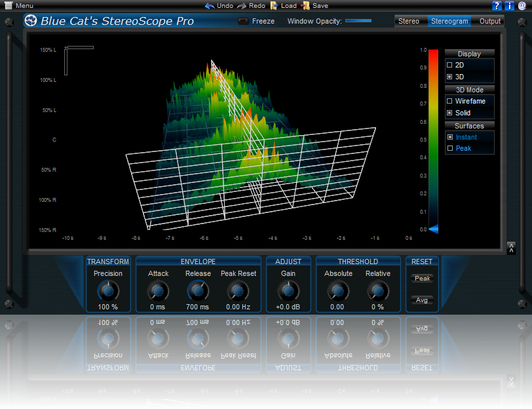Open the Menu dropdown
The image size is (532, 409).
18,5
